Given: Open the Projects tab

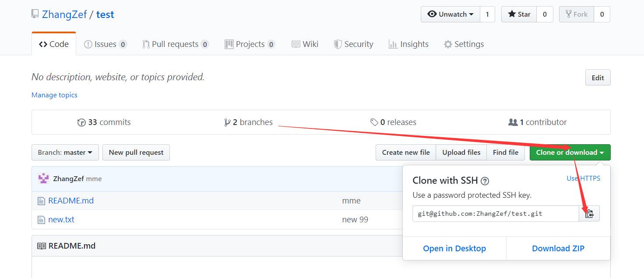Looking at the screenshot, I should click(x=250, y=44).
